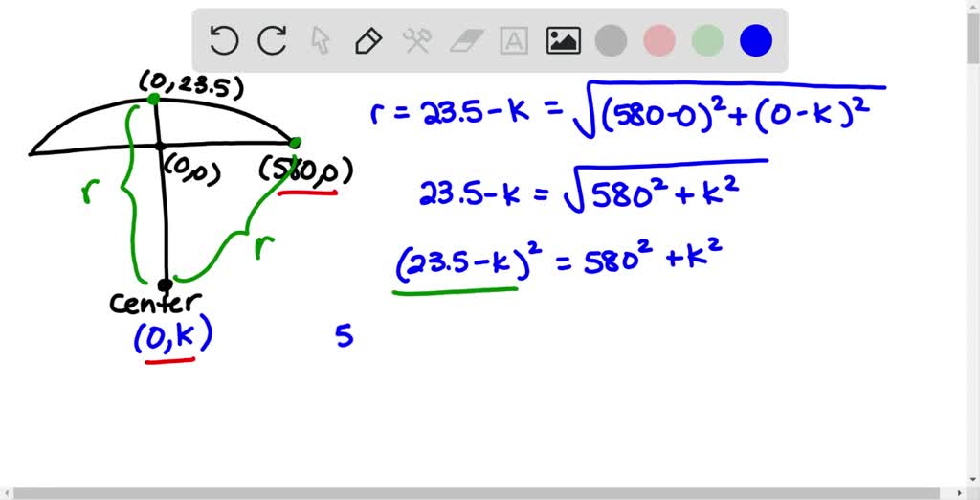Select the eraser tool
Image resolution: width=980 pixels, height=500 pixels.
466,40
